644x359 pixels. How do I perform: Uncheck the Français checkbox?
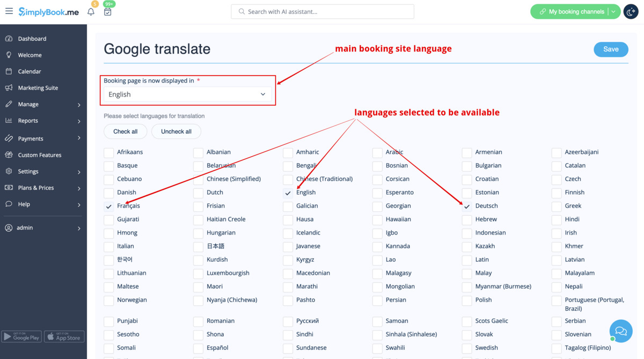click(109, 206)
